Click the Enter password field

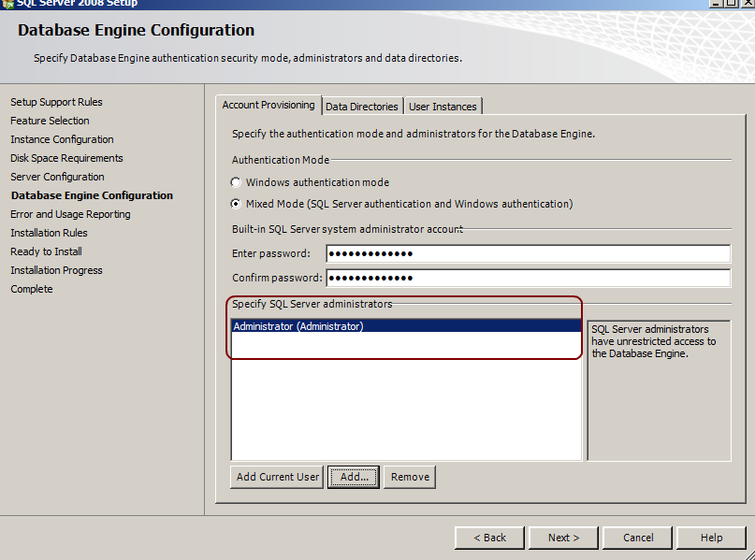(528, 253)
